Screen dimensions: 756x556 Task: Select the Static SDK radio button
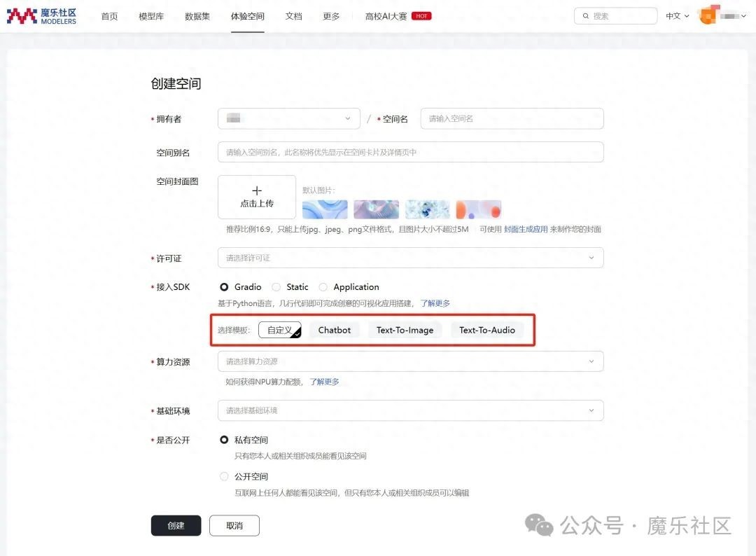[x=276, y=287]
